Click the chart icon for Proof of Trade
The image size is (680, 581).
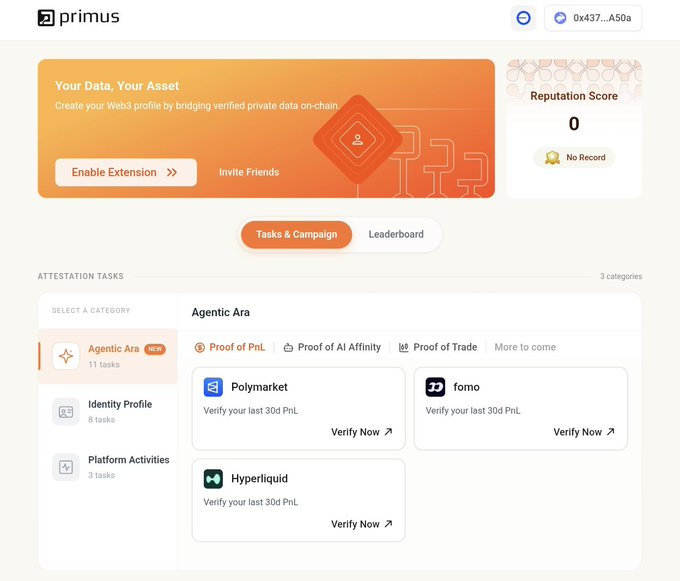[404, 348]
